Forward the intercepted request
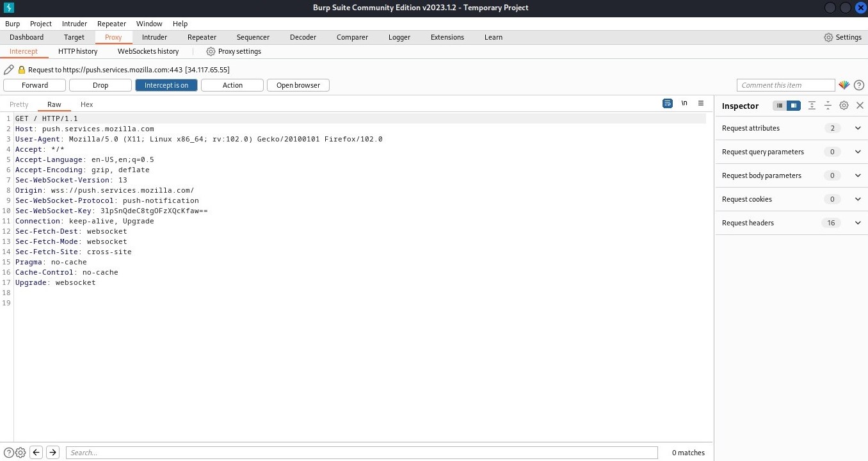Screen dimensions: 868x461 pos(35,85)
